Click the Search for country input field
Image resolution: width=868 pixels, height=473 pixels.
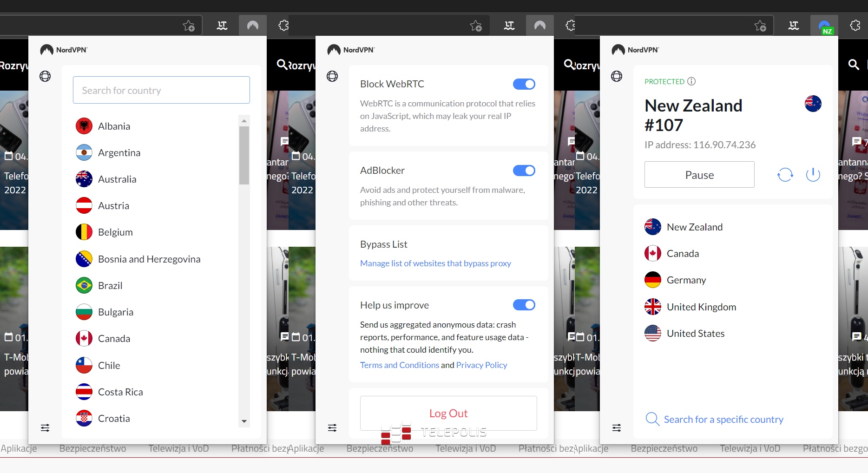click(161, 90)
